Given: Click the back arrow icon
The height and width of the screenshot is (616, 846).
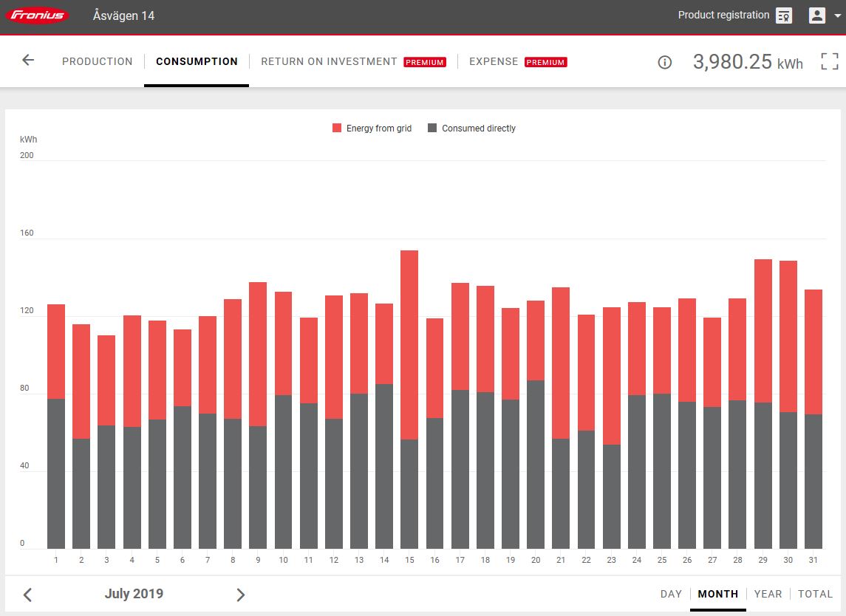Looking at the screenshot, I should pyautogui.click(x=28, y=61).
